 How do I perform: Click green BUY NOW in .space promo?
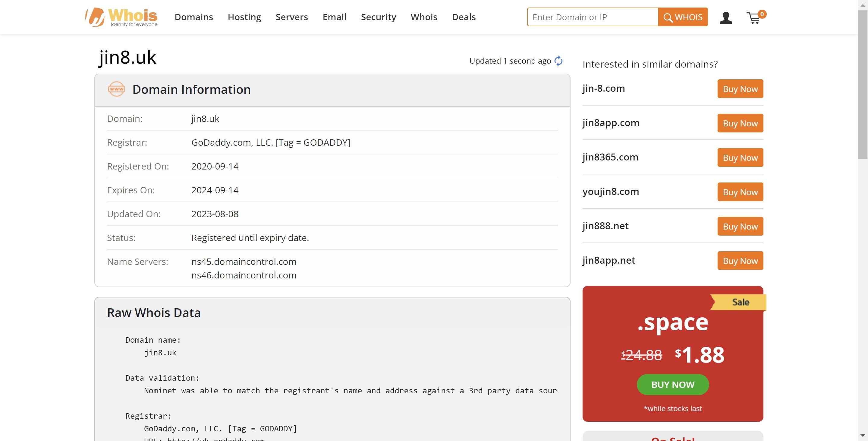pos(673,385)
